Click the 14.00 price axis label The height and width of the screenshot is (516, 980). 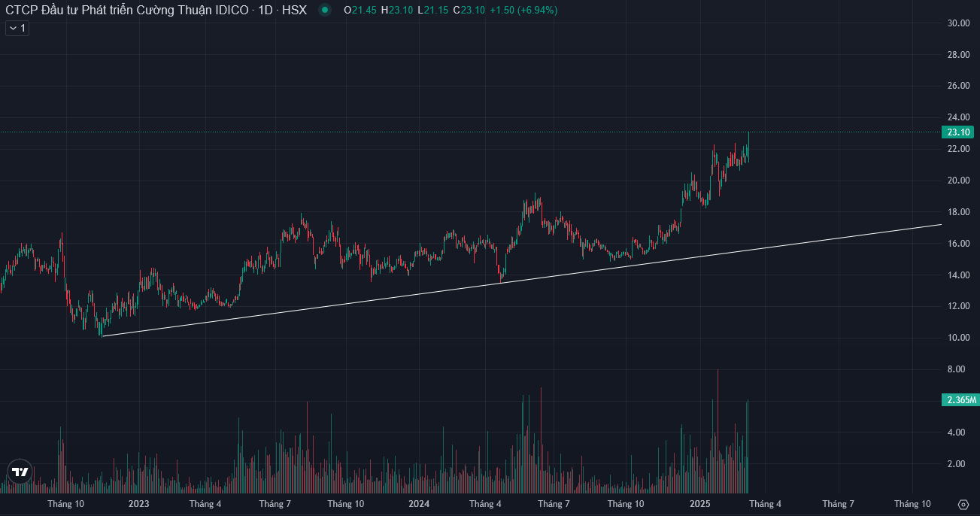point(958,275)
